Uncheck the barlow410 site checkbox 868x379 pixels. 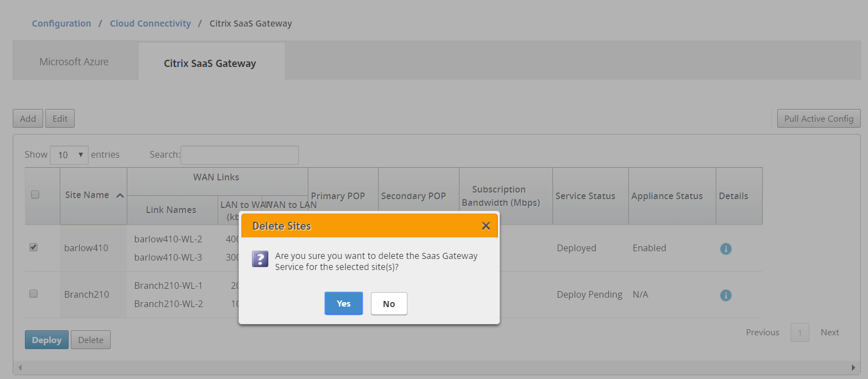coord(33,247)
